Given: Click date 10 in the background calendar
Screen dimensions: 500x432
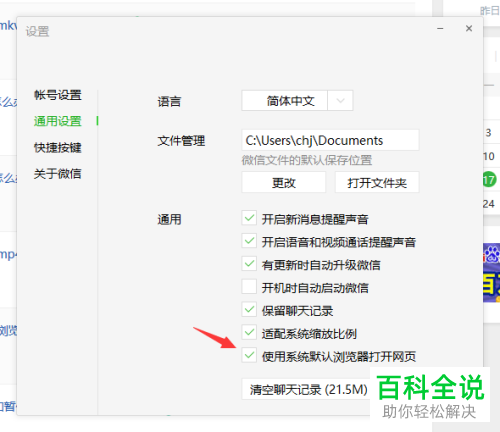Looking at the screenshot, I should click(x=489, y=156).
